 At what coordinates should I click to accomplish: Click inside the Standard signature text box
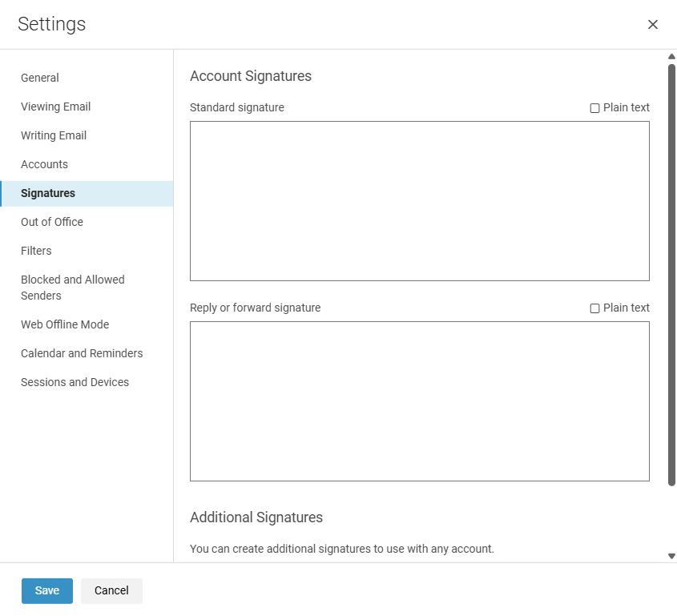click(419, 201)
